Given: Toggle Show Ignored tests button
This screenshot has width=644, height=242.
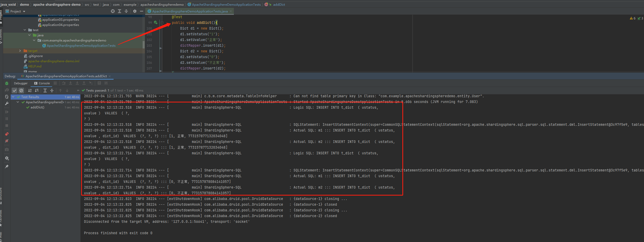Looking at the screenshot, I should click(x=21, y=90).
